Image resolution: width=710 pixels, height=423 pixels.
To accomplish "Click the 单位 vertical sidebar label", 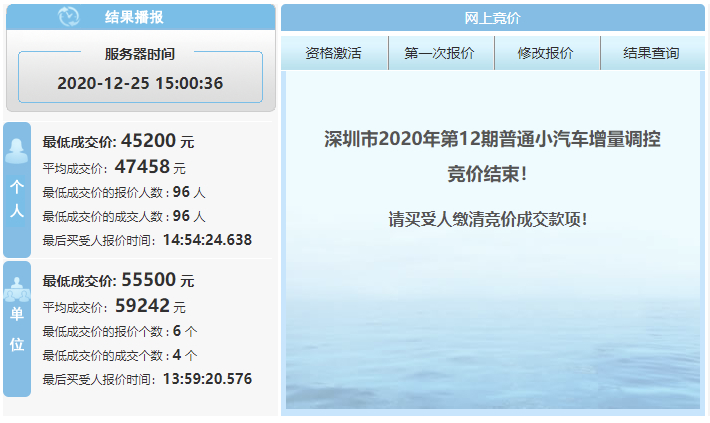I will [x=17, y=329].
